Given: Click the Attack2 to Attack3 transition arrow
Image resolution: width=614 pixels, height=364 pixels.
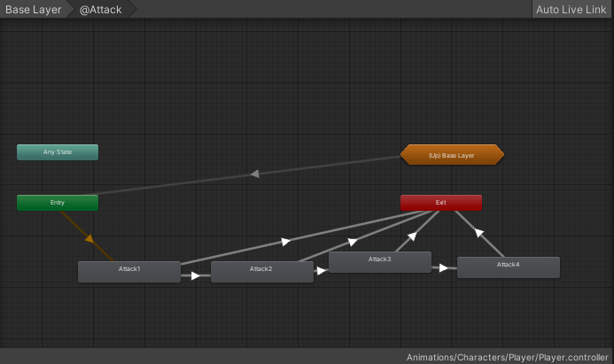Looking at the screenshot, I should click(321, 270).
